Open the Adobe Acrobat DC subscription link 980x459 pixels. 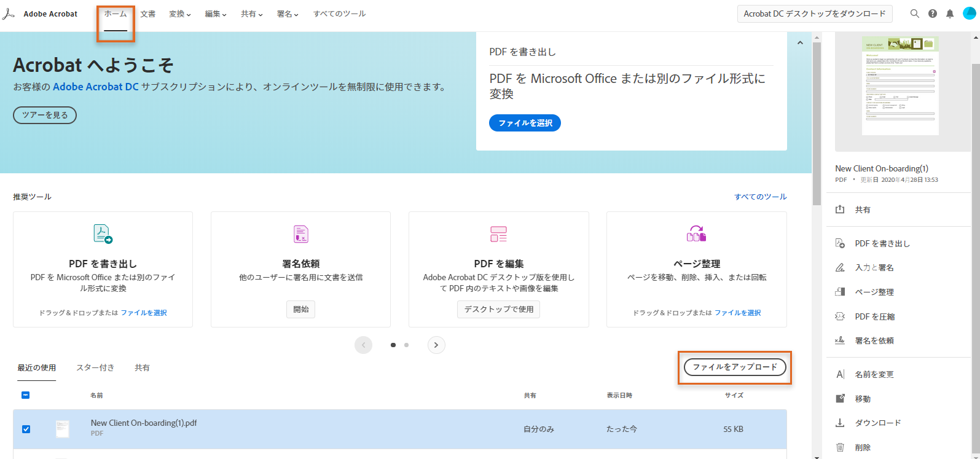coord(96,87)
